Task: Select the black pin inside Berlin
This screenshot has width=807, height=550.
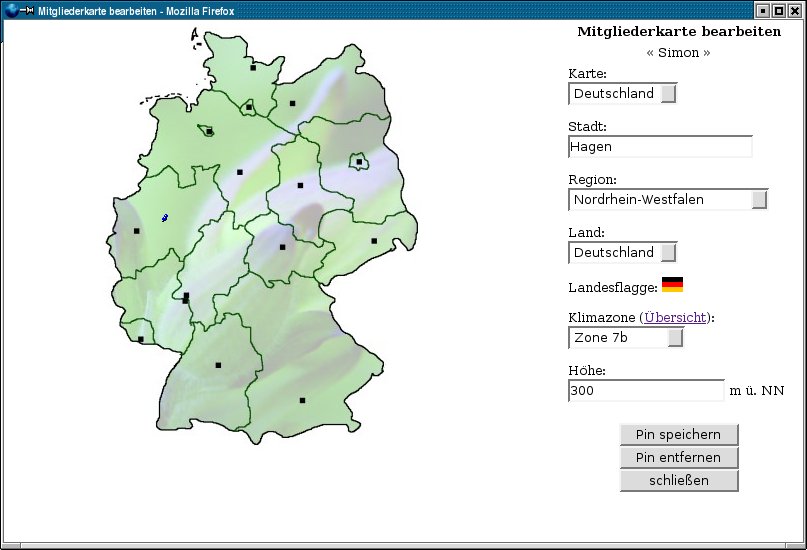Action: click(359, 161)
